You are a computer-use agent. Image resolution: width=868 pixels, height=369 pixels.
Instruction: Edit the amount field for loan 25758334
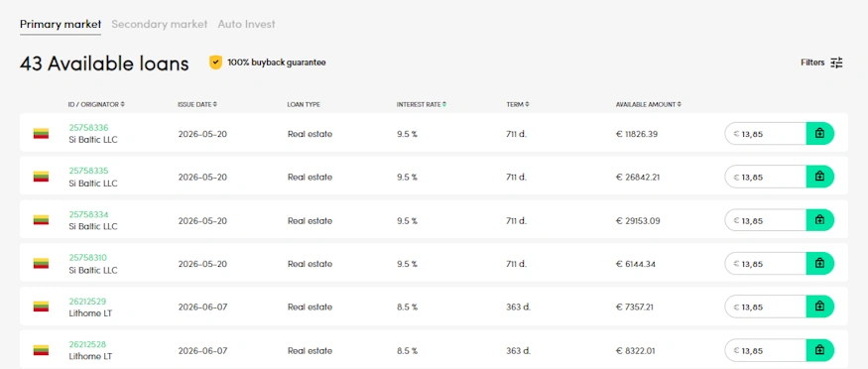click(766, 220)
